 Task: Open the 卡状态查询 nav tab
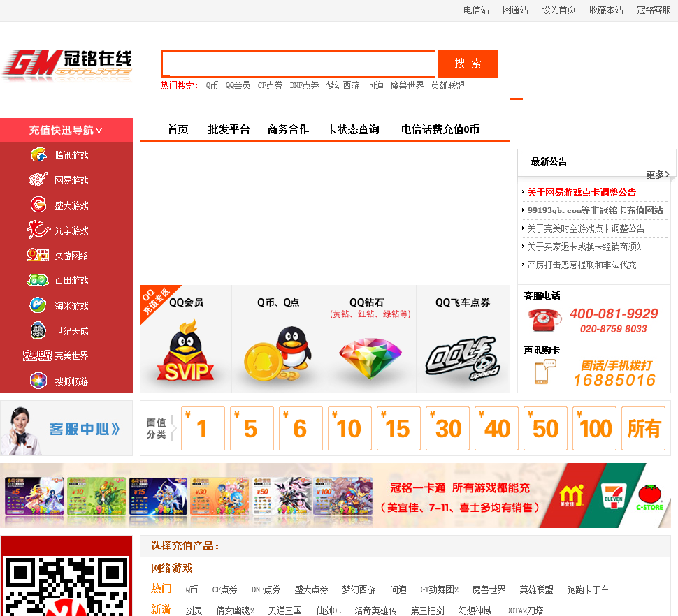(353, 129)
